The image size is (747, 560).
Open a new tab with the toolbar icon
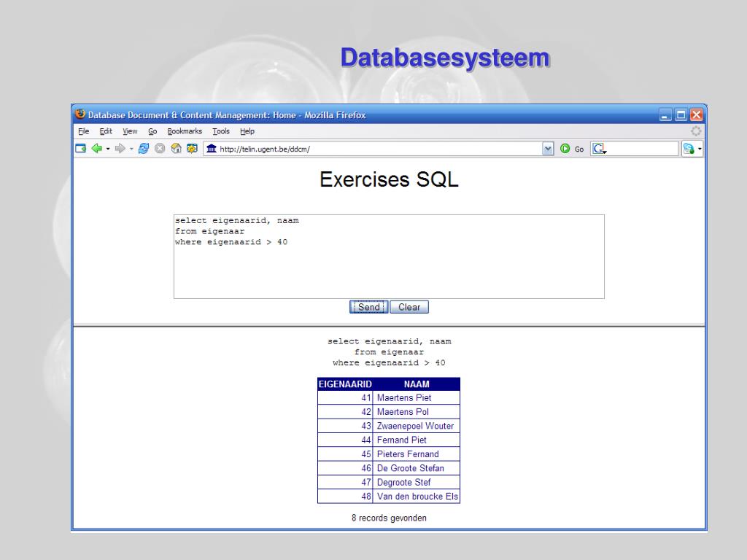click(80, 149)
